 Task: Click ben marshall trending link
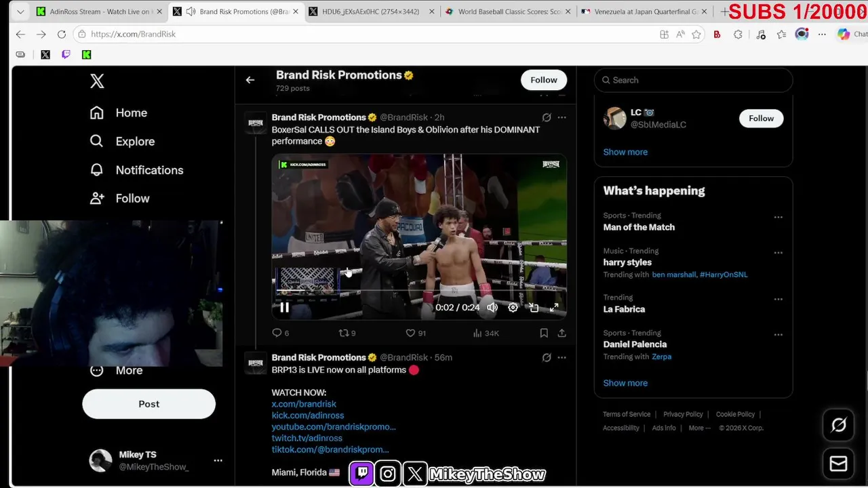[673, 274]
